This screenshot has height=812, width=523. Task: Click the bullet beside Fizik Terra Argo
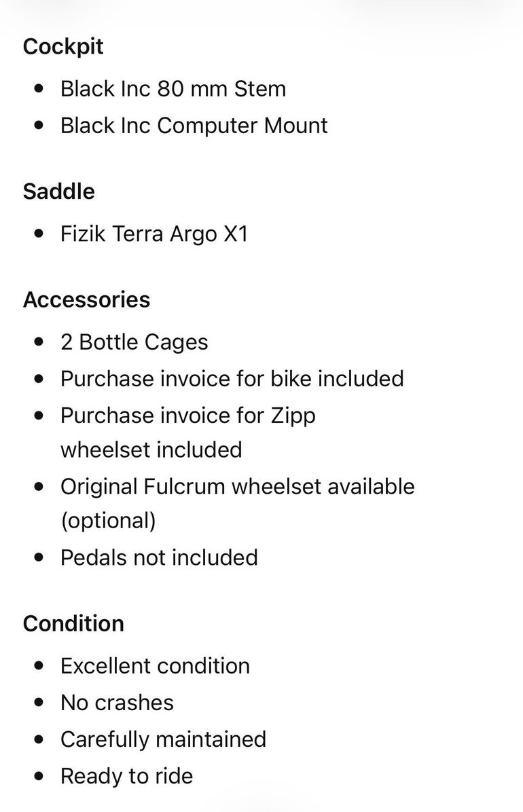[39, 234]
